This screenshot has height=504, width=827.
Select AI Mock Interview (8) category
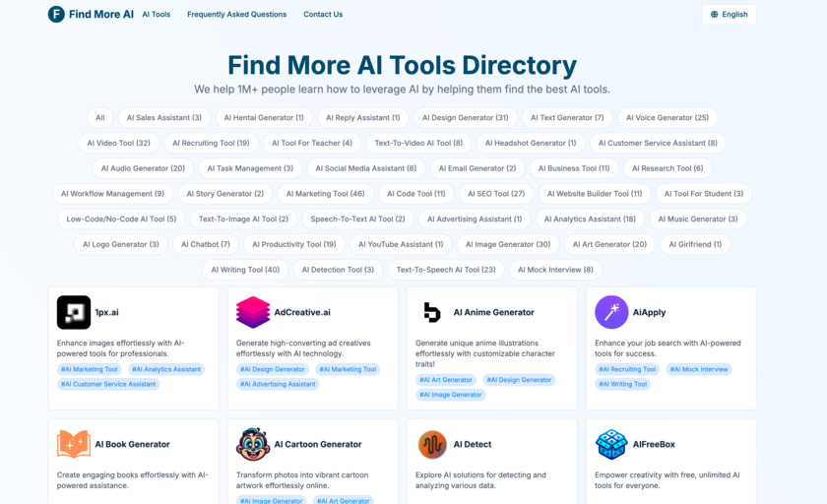(555, 270)
